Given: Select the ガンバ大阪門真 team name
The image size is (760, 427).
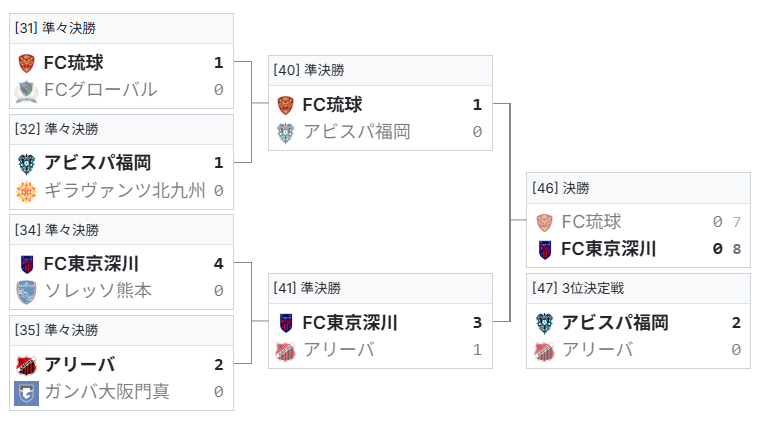Looking at the screenshot, I should pos(106,391).
